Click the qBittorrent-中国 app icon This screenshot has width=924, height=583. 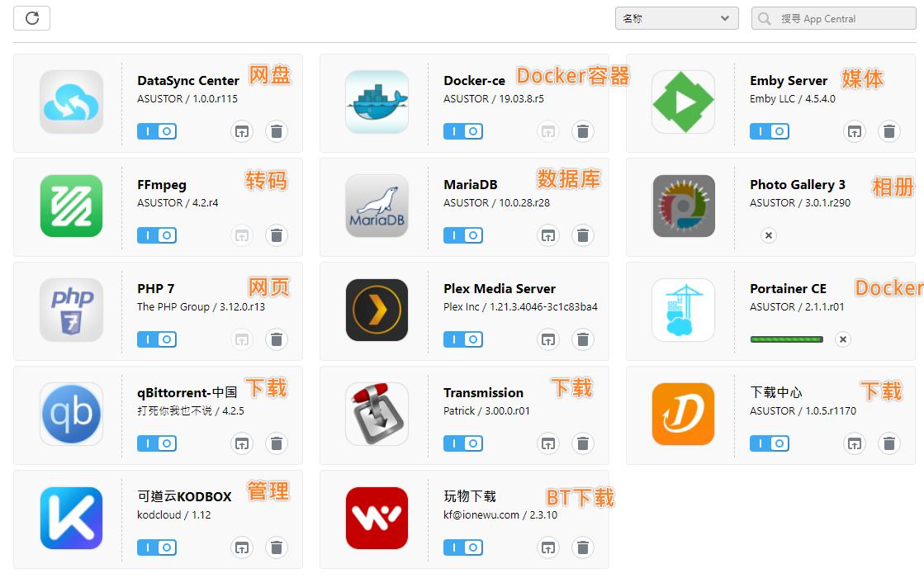(x=70, y=415)
